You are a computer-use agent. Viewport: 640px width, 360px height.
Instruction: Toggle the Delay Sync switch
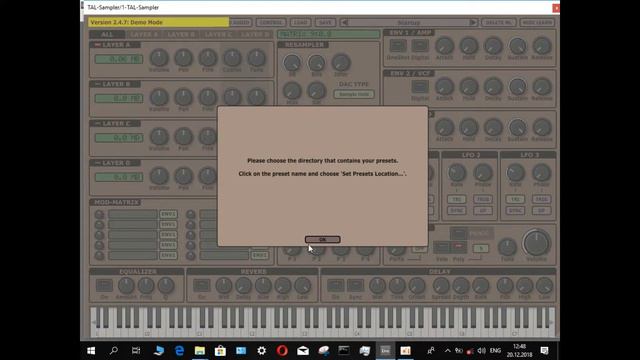click(355, 285)
